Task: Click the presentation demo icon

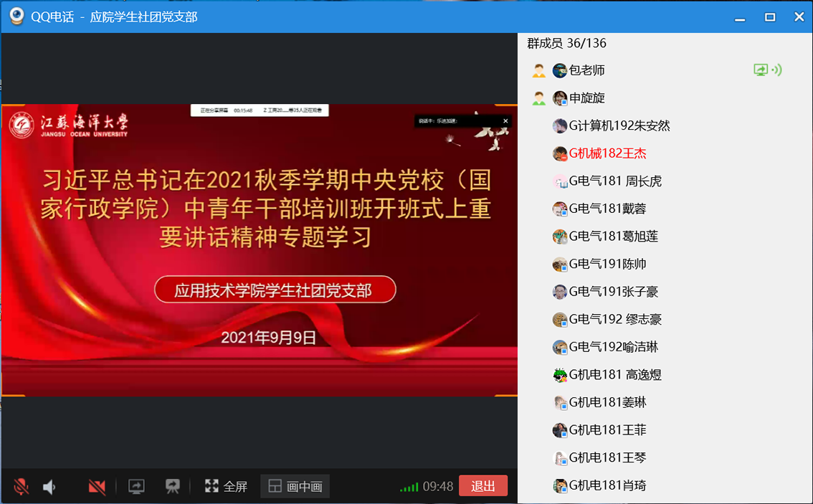Action: point(172,487)
